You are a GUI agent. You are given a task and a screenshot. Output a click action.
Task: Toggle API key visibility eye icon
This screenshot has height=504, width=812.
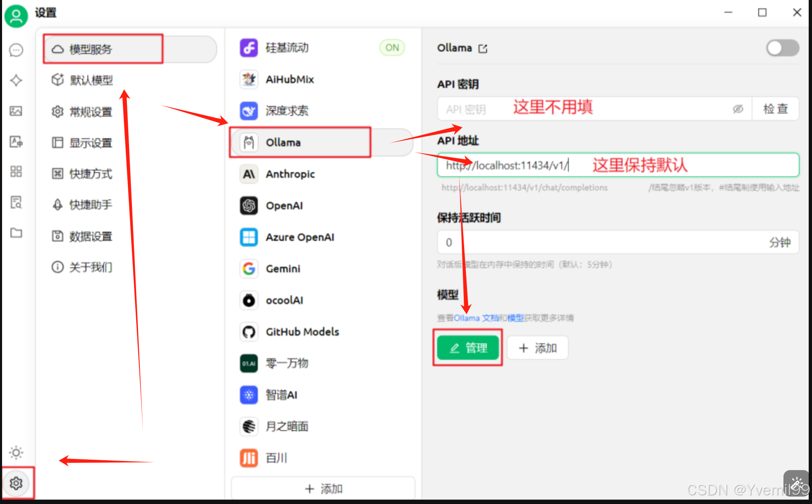(x=738, y=109)
